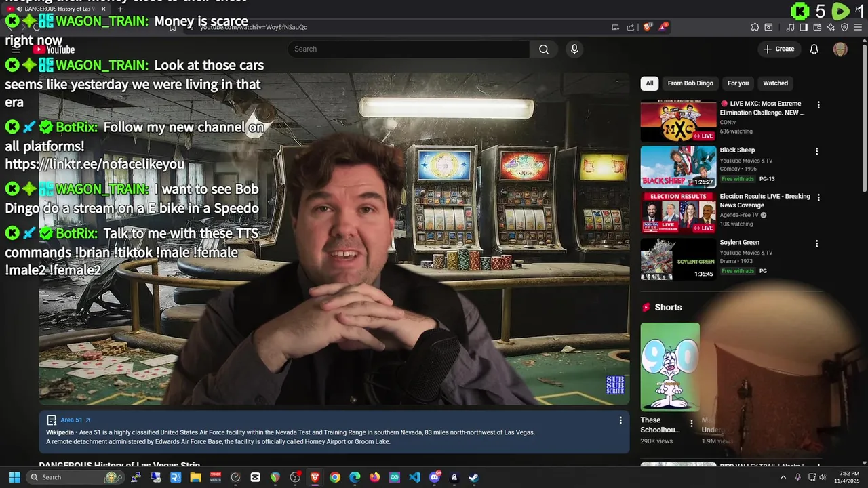
Task: Open the Area 51 Wikipedia link
Action: tap(75, 420)
